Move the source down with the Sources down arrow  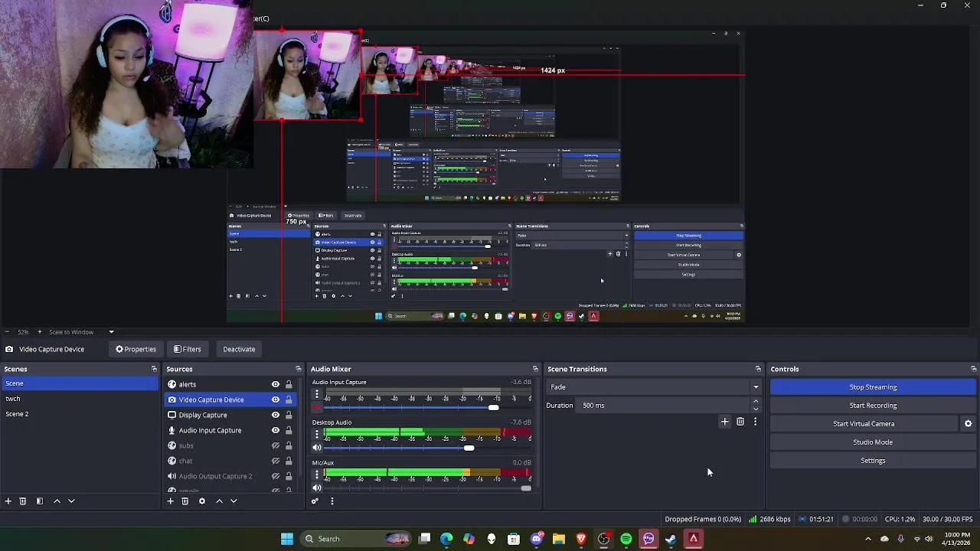pyautogui.click(x=234, y=501)
